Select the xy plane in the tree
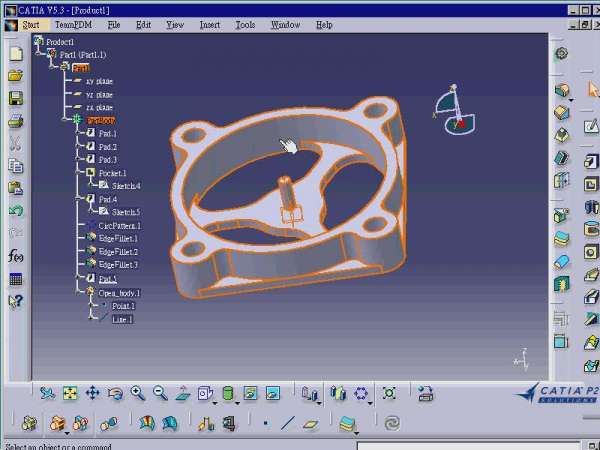Image resolution: width=600 pixels, height=450 pixels. point(99,81)
